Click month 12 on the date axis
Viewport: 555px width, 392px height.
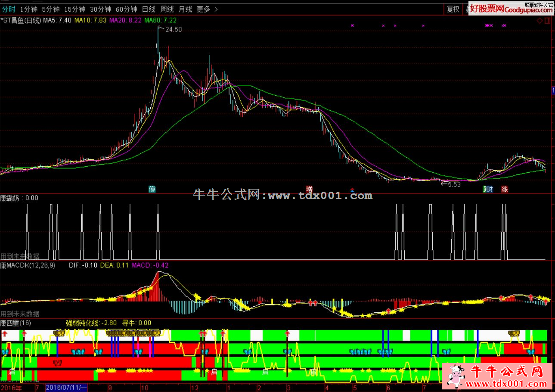[x=194, y=388]
